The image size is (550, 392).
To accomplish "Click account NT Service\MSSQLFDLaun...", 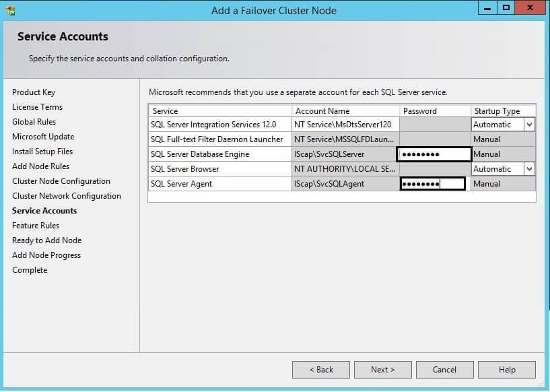I will [345, 139].
